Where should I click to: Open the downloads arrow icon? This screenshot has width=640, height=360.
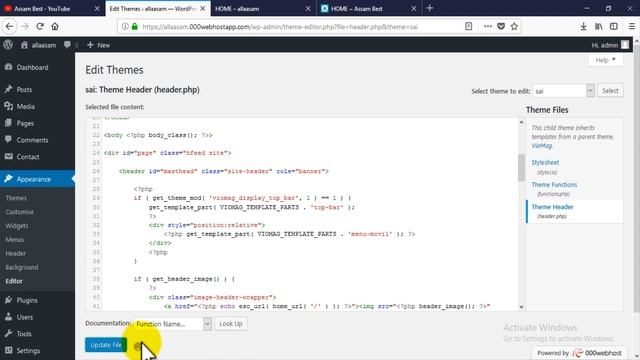pos(583,27)
